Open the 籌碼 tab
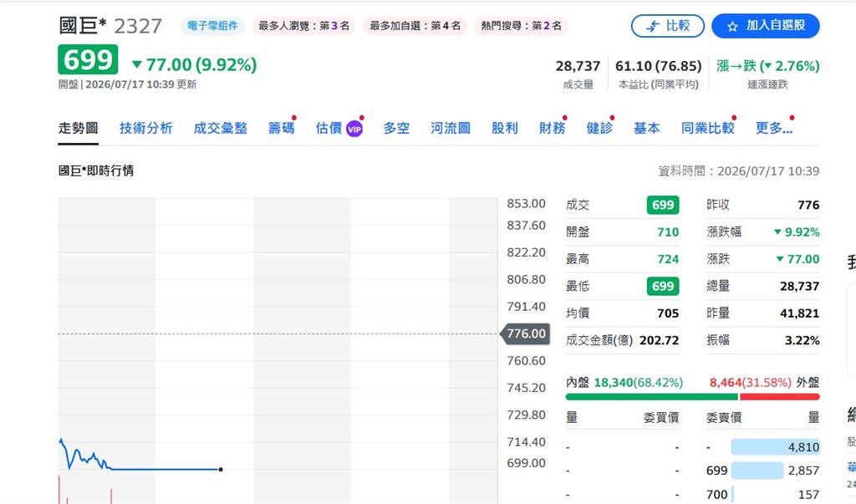The height and width of the screenshot is (504, 856). [x=282, y=129]
